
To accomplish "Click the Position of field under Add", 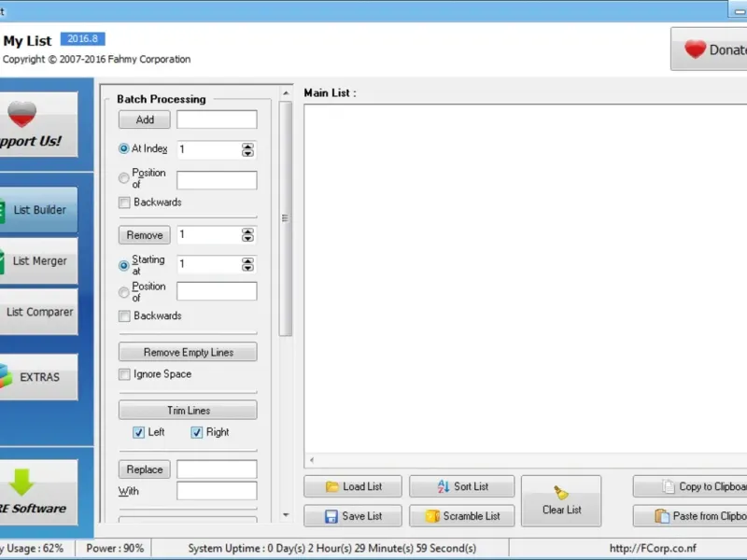I will (217, 180).
